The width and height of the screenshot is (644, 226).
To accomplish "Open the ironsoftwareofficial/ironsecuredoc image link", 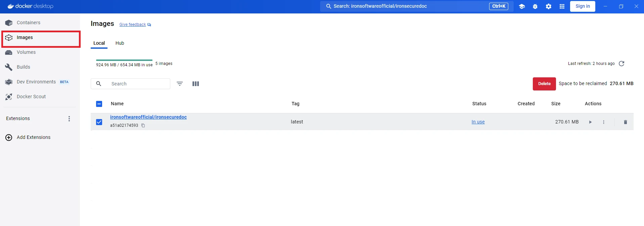I will 148,117.
